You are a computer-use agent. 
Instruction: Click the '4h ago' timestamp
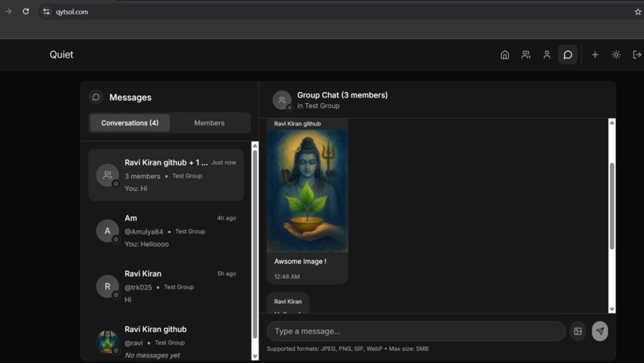(227, 218)
